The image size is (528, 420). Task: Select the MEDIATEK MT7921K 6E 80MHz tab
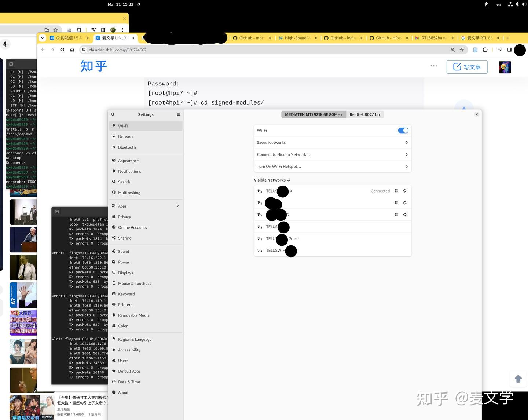click(313, 114)
